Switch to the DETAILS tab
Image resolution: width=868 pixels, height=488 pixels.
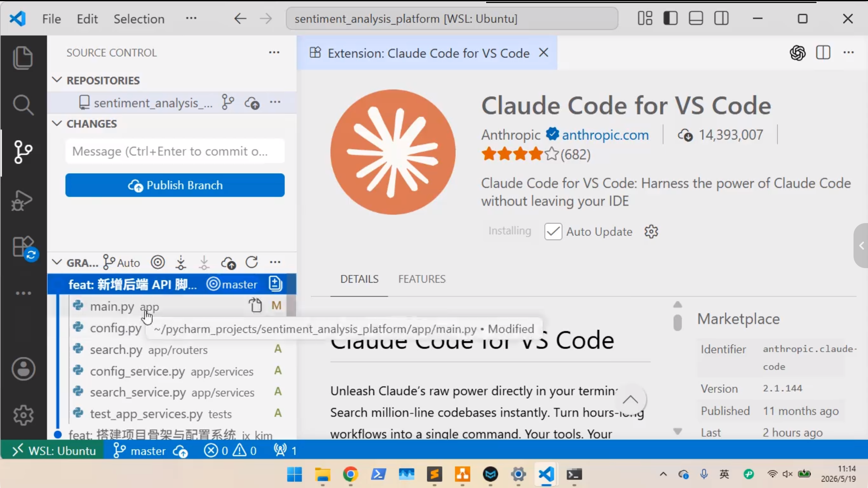click(359, 279)
